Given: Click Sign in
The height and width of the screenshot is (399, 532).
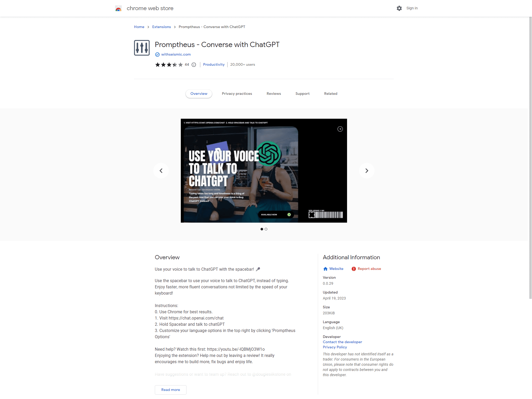Looking at the screenshot, I should [x=412, y=8].
